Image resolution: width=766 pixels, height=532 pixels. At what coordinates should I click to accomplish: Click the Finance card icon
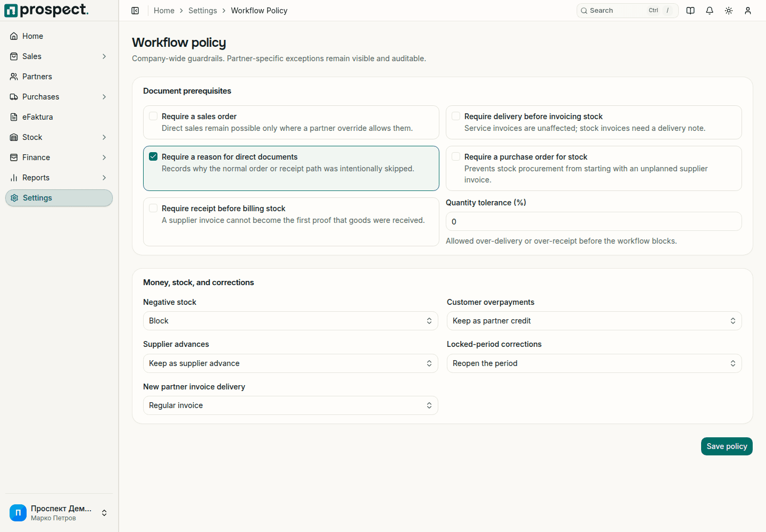point(14,157)
